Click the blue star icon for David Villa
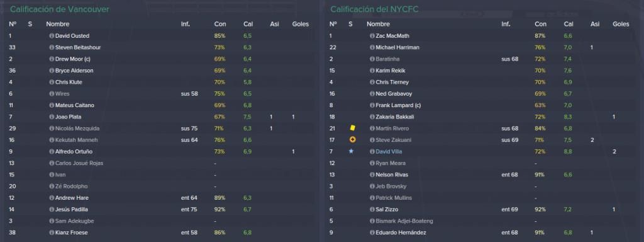The image size is (644, 242). (351, 151)
